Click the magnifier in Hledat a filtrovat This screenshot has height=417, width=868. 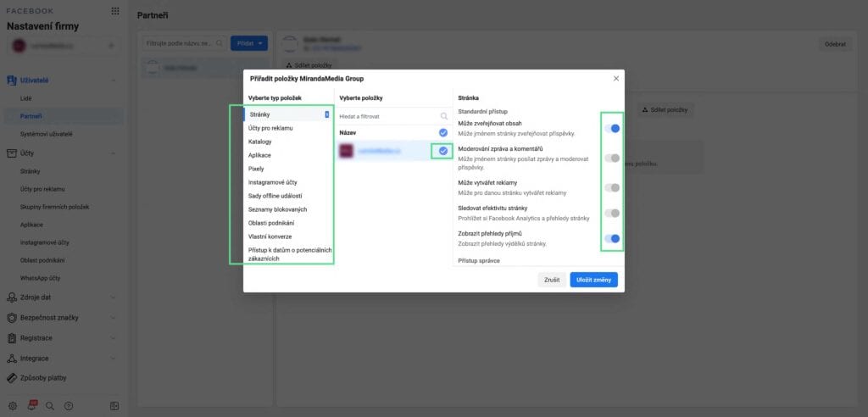tap(444, 116)
